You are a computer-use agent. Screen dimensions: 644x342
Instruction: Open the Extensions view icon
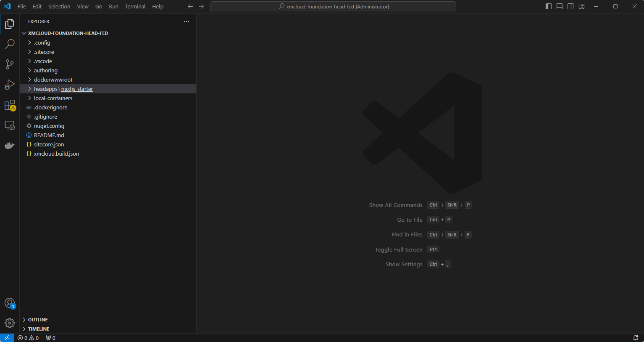10,105
